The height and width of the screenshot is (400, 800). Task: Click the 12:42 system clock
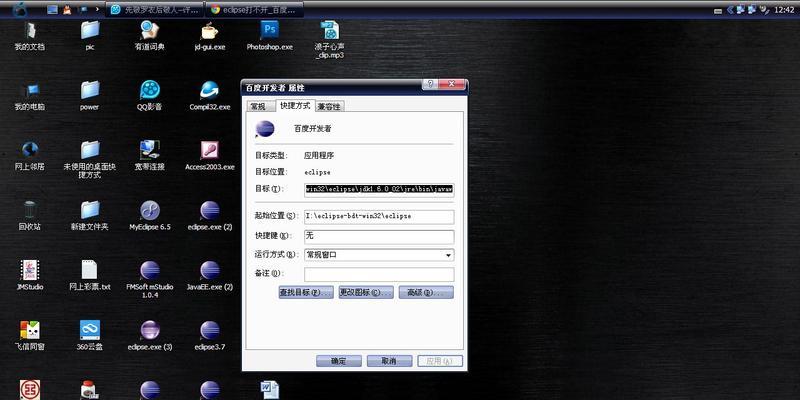(785, 10)
